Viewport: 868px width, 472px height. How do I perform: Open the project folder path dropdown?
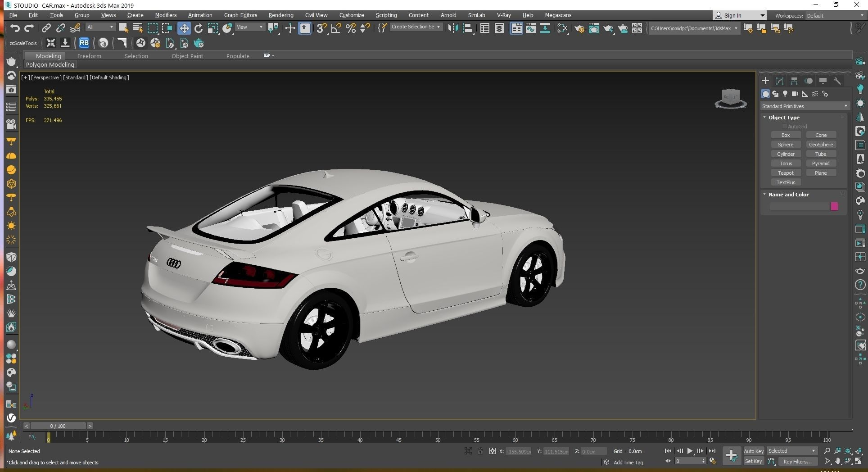point(694,28)
